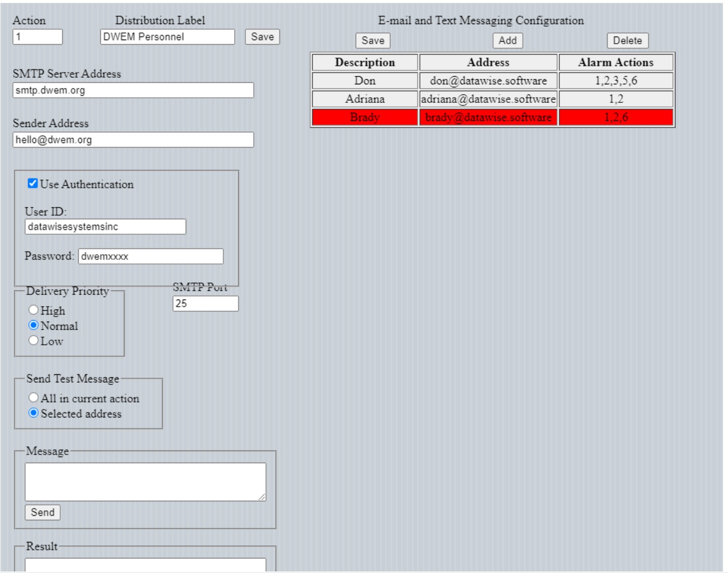Choose Selected address test option

tap(34, 413)
